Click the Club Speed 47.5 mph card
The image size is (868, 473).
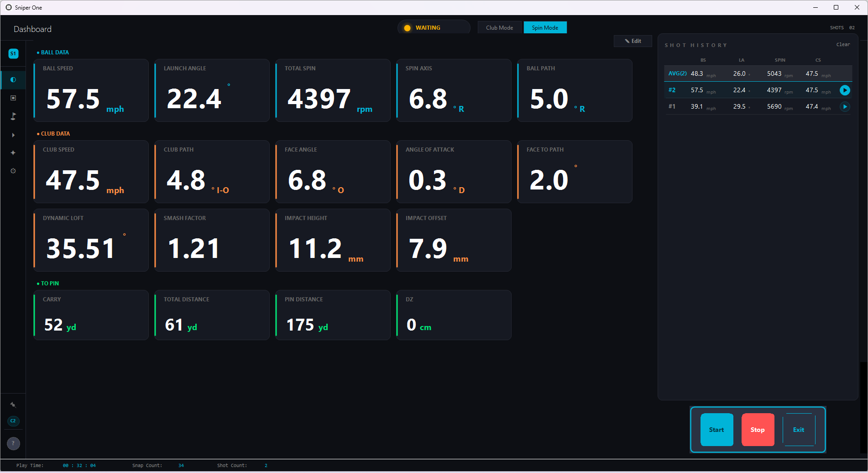point(91,172)
